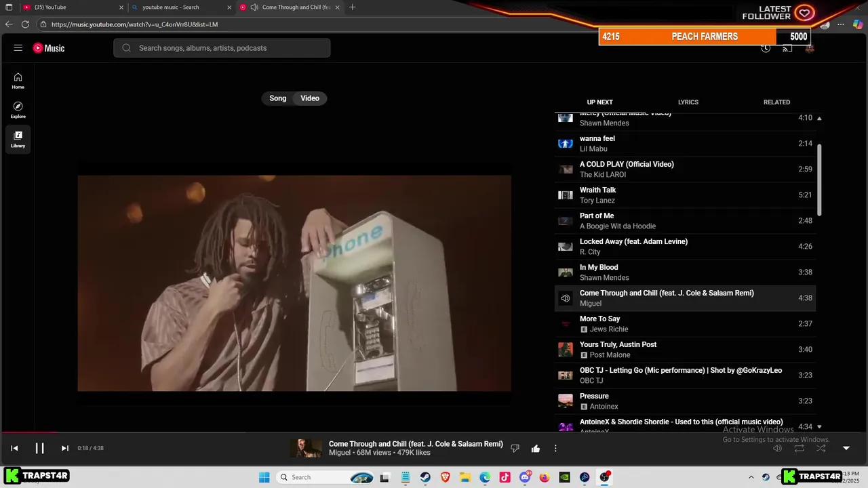Open a new browser tab

pos(352,7)
